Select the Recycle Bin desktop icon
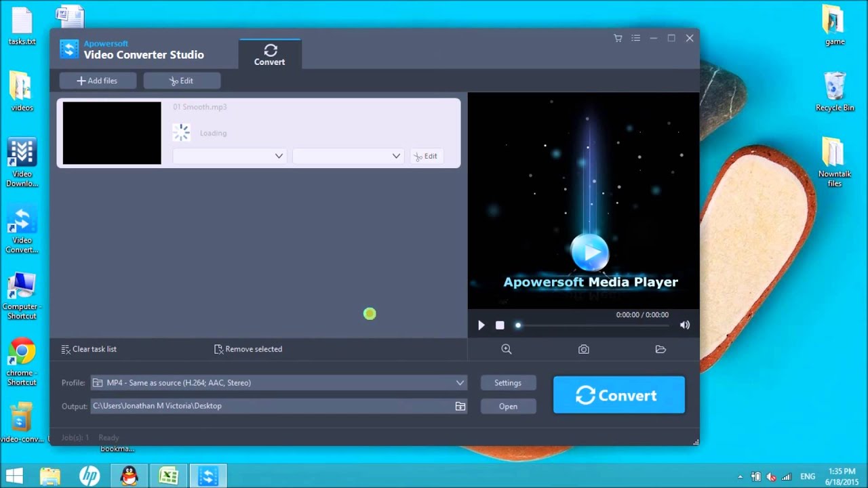Viewport: 868px width, 488px height. 835,91
